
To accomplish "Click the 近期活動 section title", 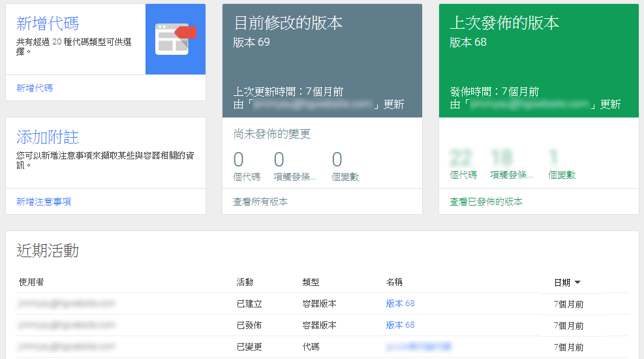I will click(48, 251).
